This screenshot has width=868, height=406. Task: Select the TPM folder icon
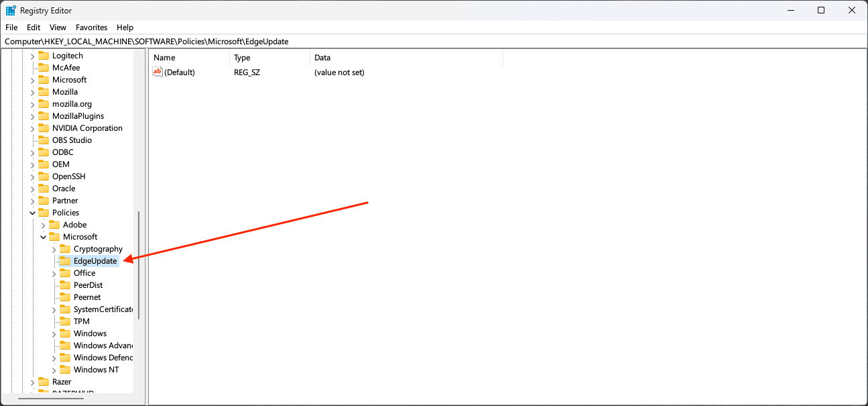(65, 321)
